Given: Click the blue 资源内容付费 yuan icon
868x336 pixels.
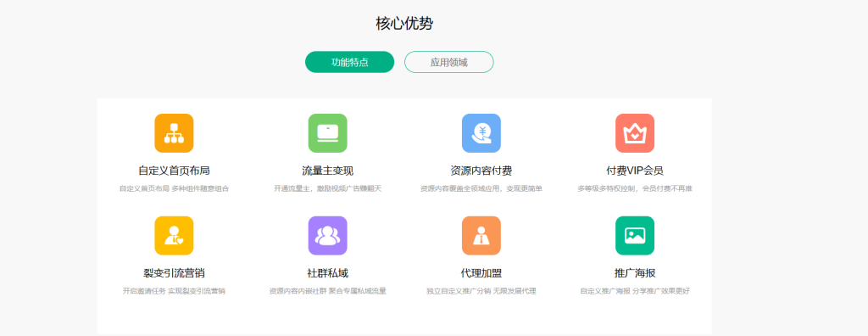Looking at the screenshot, I should (x=481, y=133).
